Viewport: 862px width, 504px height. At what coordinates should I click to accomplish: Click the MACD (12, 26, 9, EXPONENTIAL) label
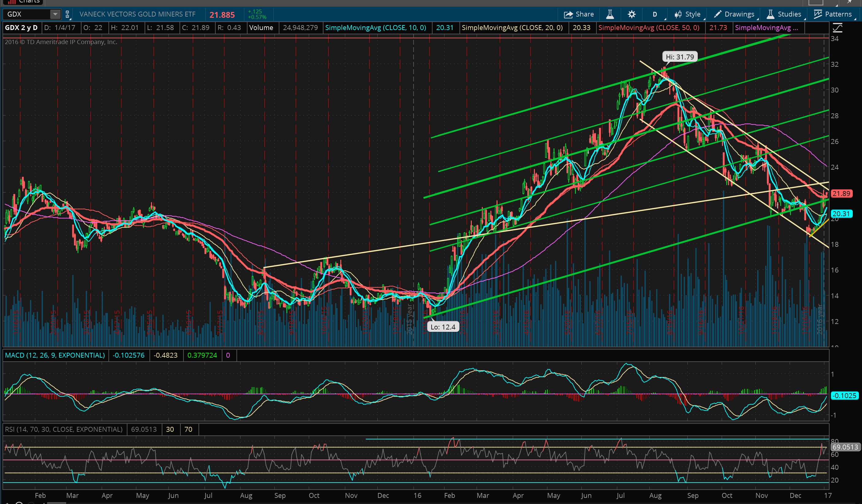[55, 355]
